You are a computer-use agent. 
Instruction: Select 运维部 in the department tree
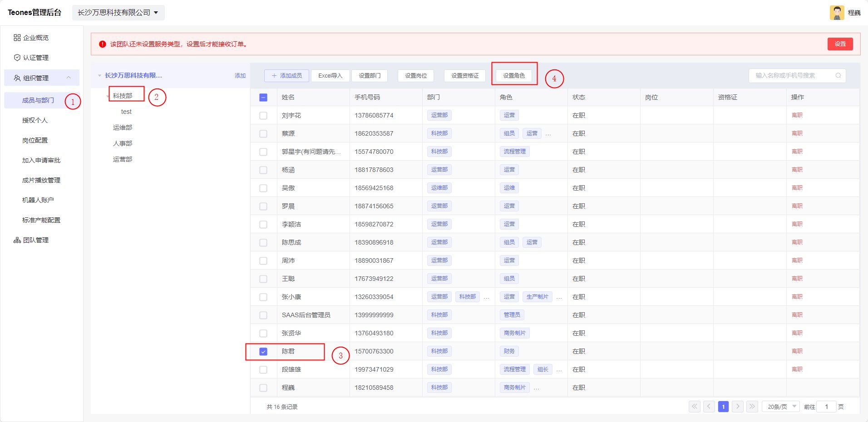(123, 128)
